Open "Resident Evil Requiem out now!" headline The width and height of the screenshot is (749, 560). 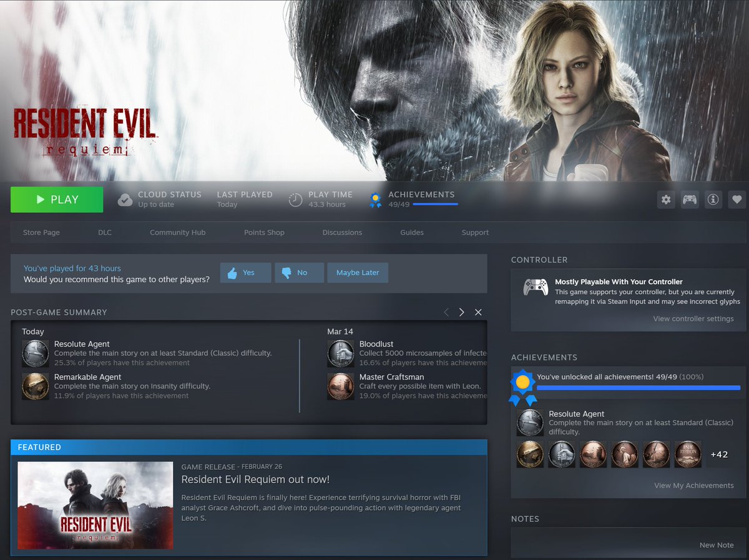(255, 479)
